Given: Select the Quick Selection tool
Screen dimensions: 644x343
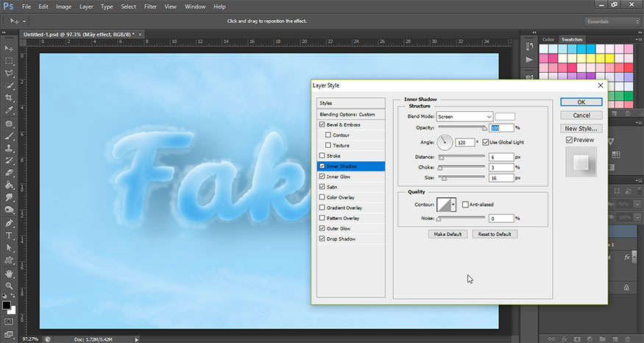Looking at the screenshot, I should point(9,85).
